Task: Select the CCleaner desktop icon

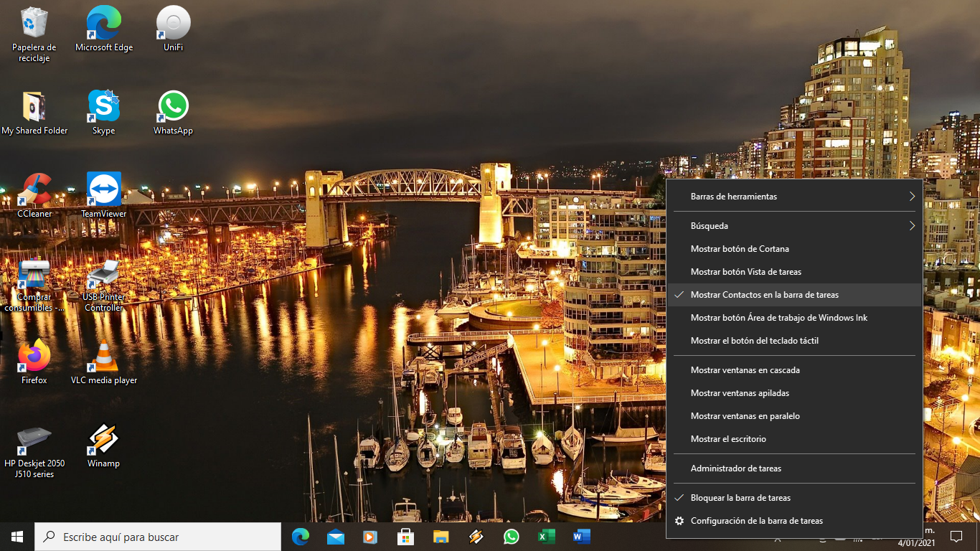Action: [x=34, y=195]
